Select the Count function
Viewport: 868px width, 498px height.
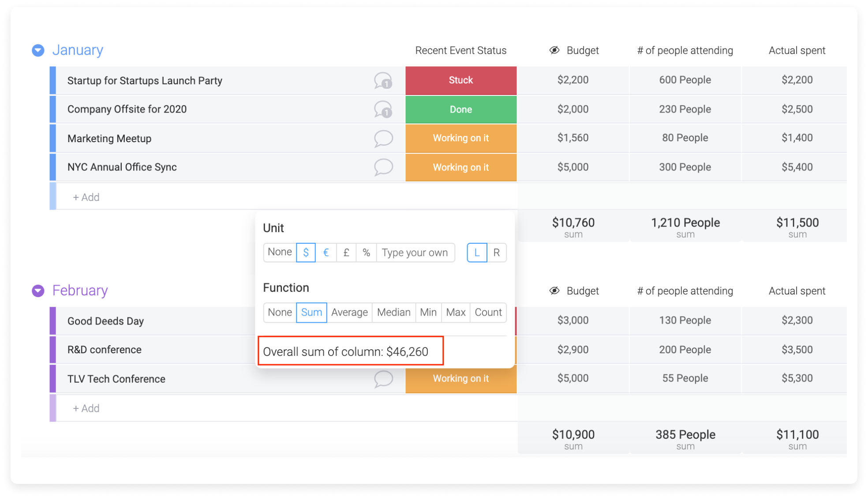[x=488, y=312]
